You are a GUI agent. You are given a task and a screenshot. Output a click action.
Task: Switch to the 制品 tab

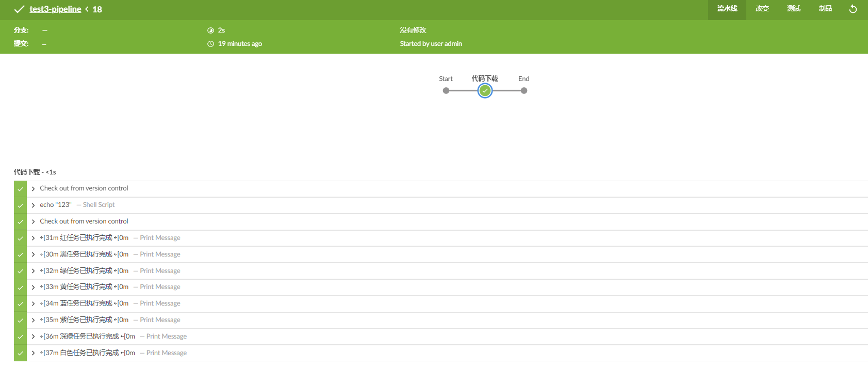tap(825, 9)
